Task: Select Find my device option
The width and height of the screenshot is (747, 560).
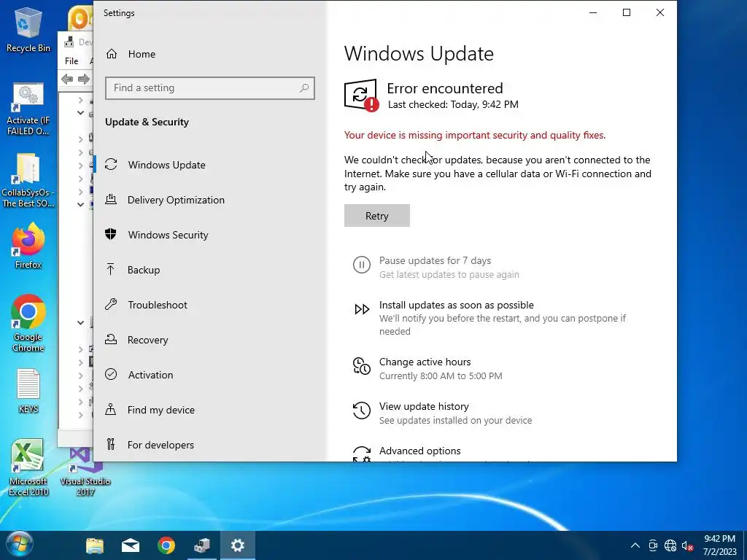Action: pos(209,410)
